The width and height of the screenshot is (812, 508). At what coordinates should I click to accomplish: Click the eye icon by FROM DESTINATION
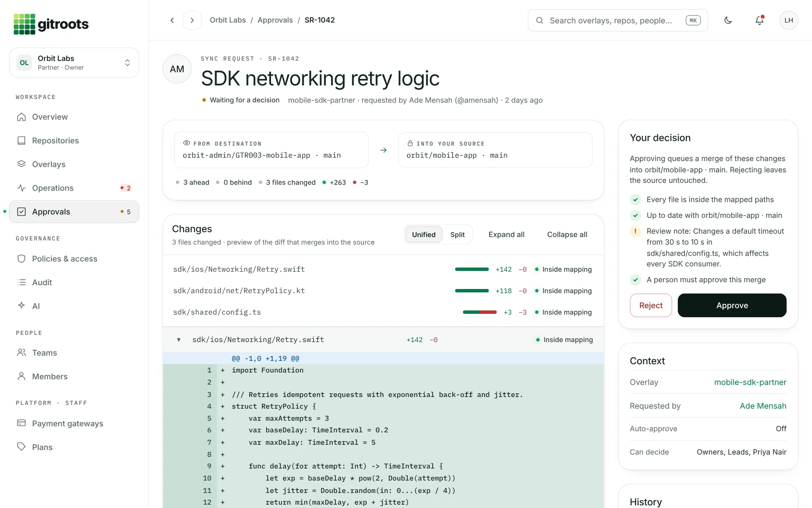(186, 143)
